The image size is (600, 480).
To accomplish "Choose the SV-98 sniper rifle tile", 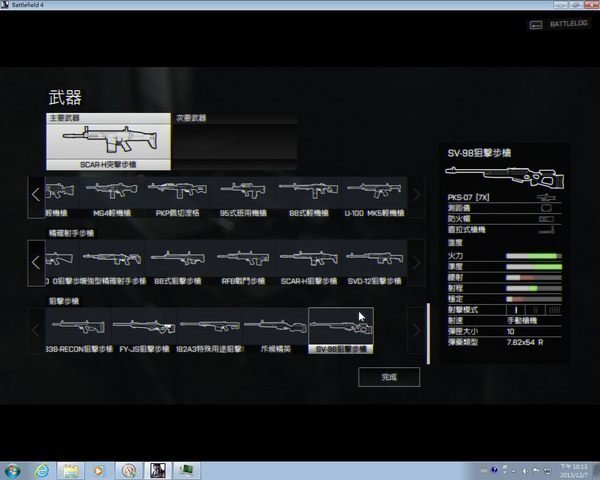I will tap(340, 330).
